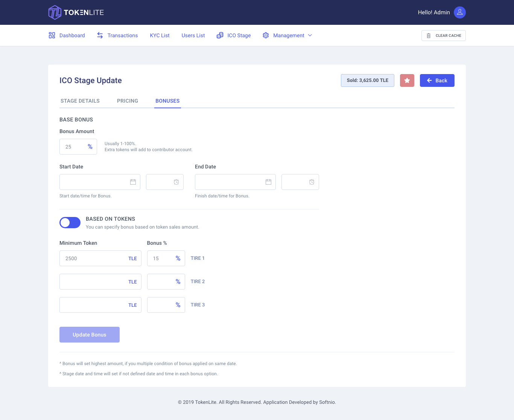Click the End Date clock time field
The image size is (514, 420).
pos(300,182)
